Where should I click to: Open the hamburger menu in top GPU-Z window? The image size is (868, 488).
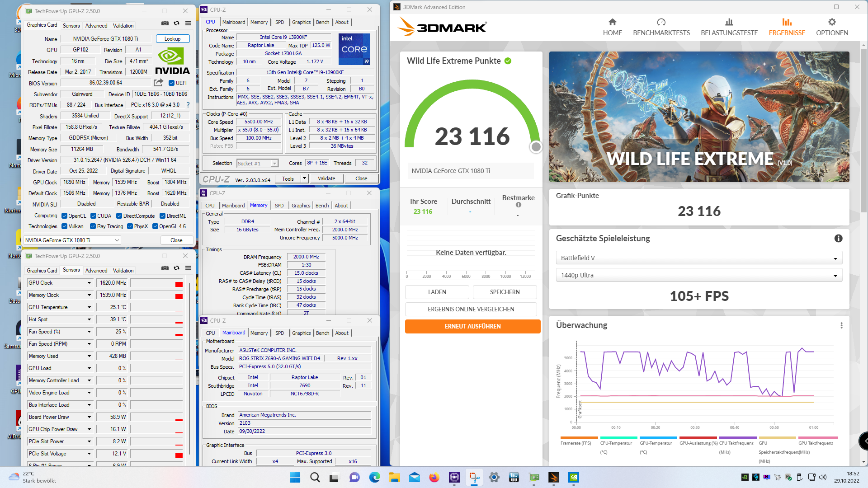pos(189,23)
